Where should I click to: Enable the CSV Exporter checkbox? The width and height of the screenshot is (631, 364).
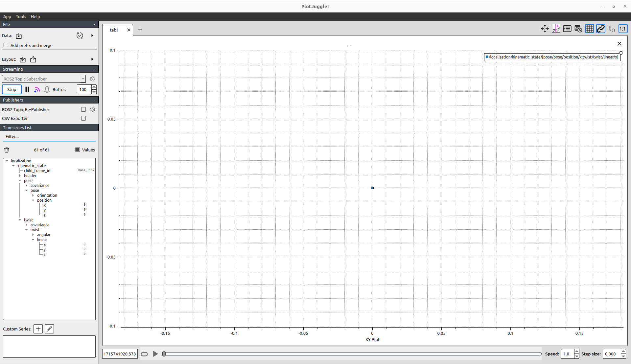point(83,118)
